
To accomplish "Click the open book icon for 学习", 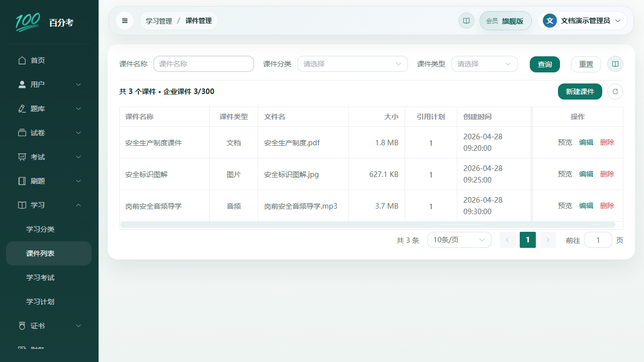I will [22, 205].
